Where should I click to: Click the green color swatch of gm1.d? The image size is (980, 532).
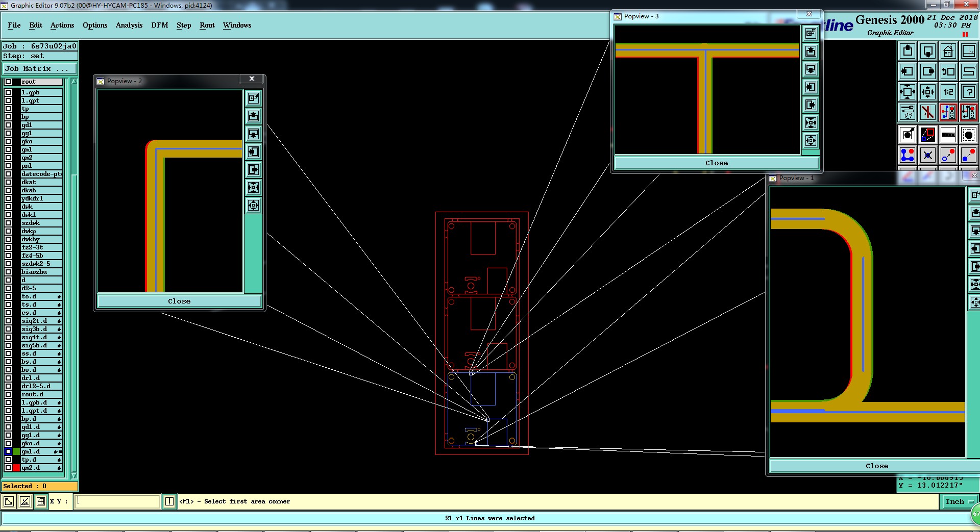pyautogui.click(x=16, y=451)
